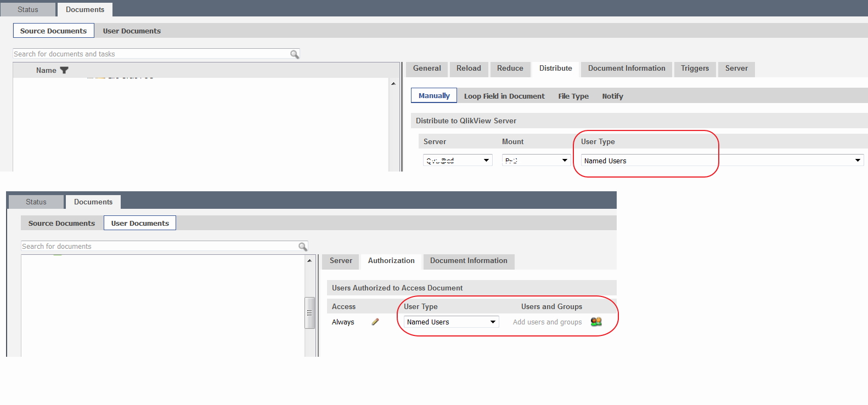Switch to the Status tab in the upper panel
This screenshot has width=868, height=405.
pos(28,9)
